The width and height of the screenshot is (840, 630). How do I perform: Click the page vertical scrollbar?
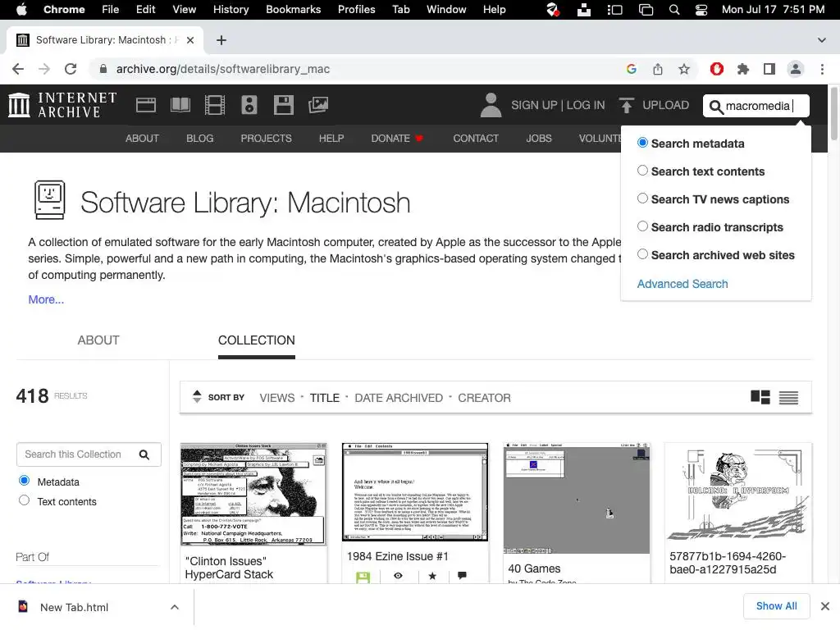pyautogui.click(x=833, y=115)
